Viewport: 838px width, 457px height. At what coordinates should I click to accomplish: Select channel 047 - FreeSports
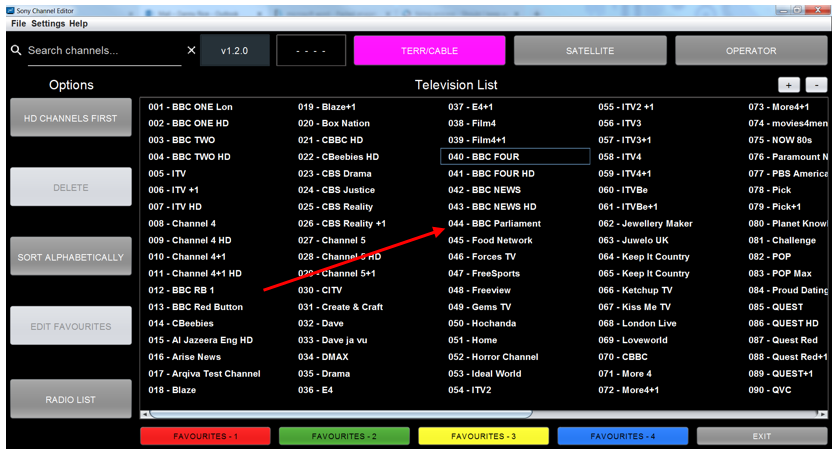coord(484,274)
